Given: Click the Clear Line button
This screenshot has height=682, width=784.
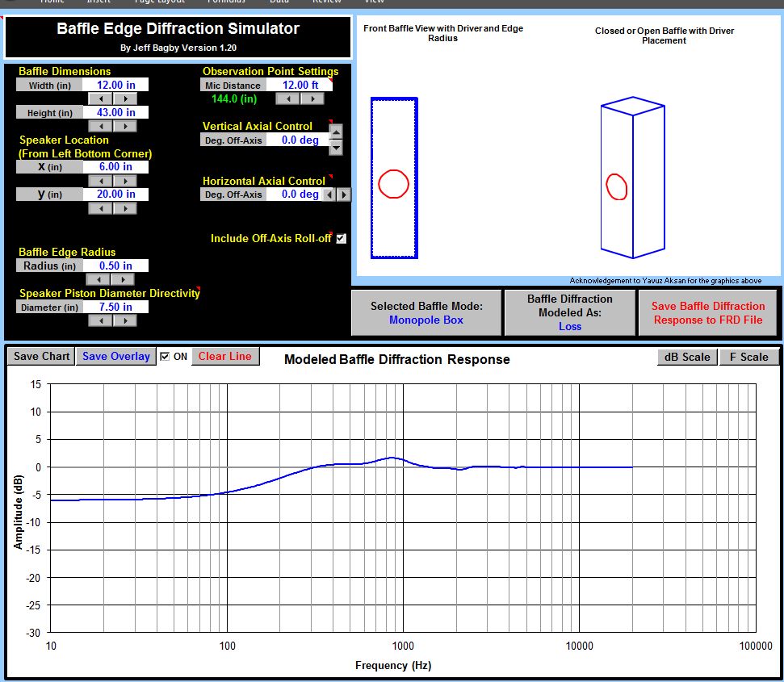Looking at the screenshot, I should [225, 356].
